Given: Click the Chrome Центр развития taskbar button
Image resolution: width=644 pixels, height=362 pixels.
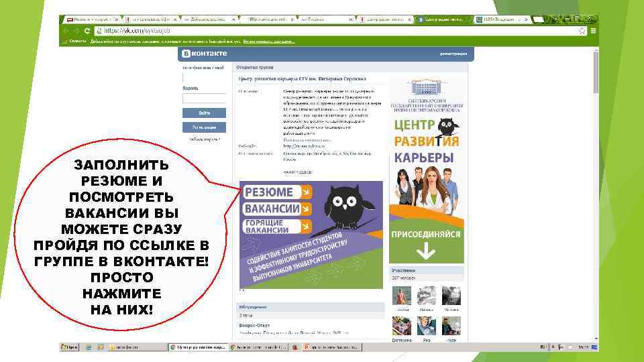Looking at the screenshot, I should (198, 347).
